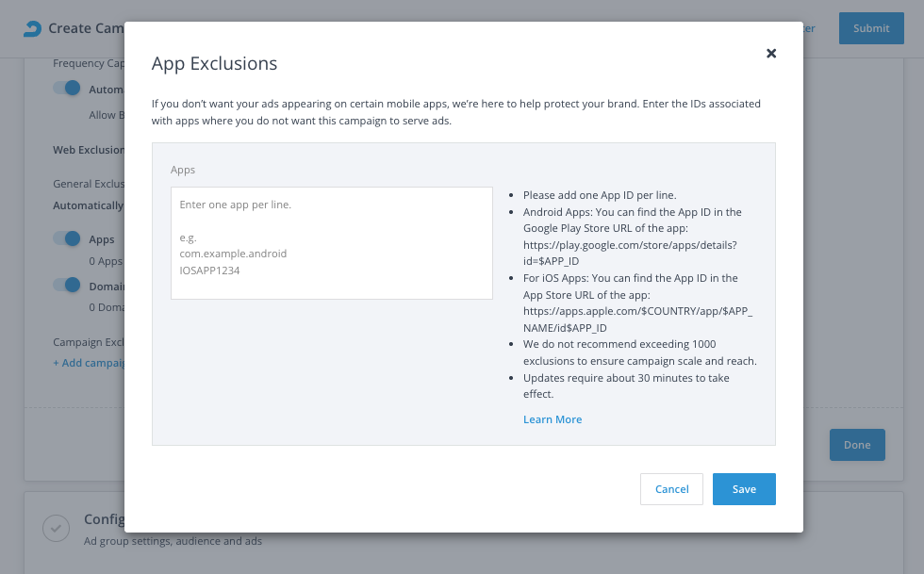The height and width of the screenshot is (574, 924).
Task: Disable the Apps exclusion toggle
Action: (67, 239)
